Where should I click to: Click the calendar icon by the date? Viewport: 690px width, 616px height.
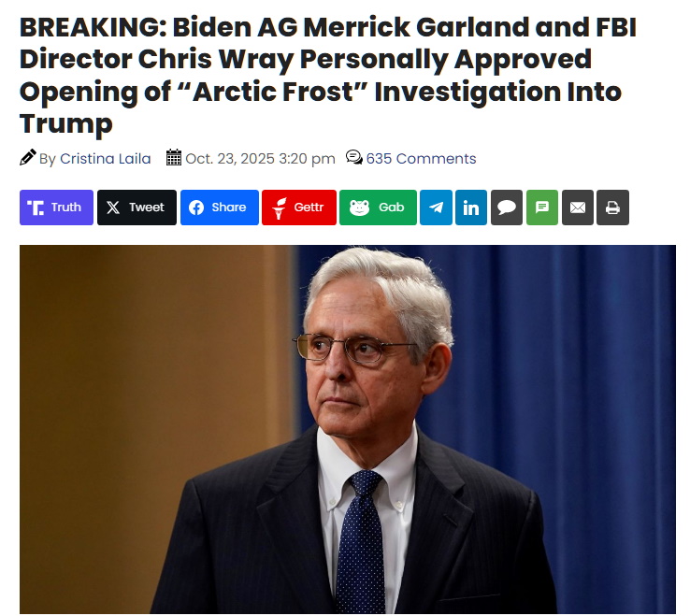[174, 158]
